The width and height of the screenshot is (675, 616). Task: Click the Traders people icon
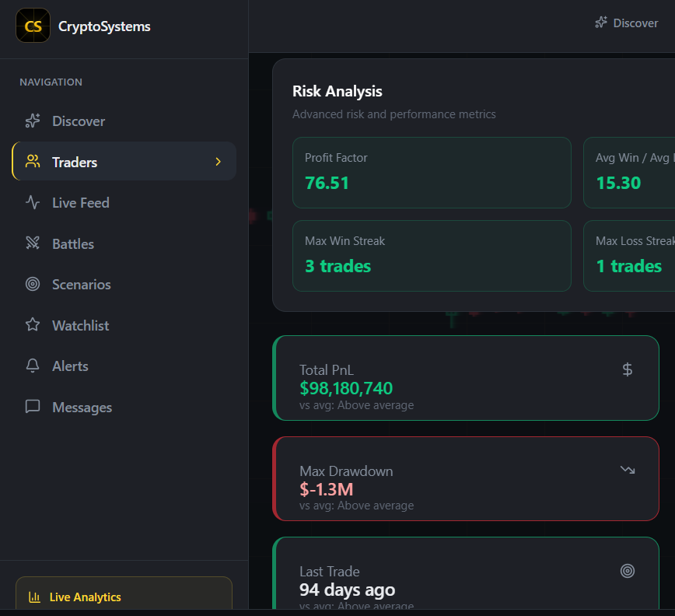click(x=32, y=162)
